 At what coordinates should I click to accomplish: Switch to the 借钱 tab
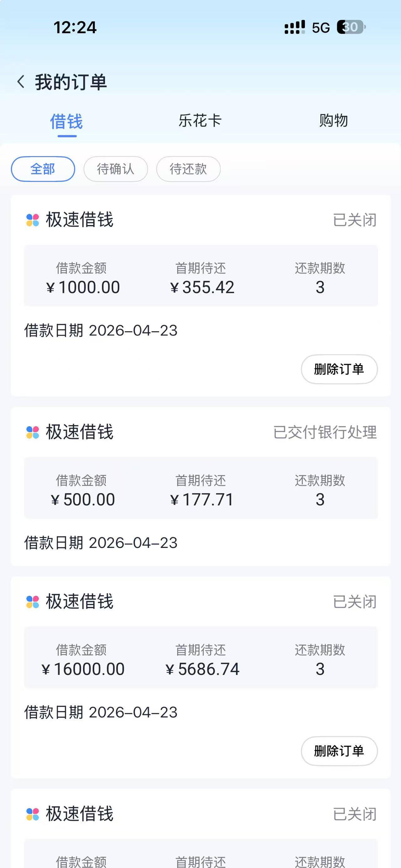[x=67, y=121]
